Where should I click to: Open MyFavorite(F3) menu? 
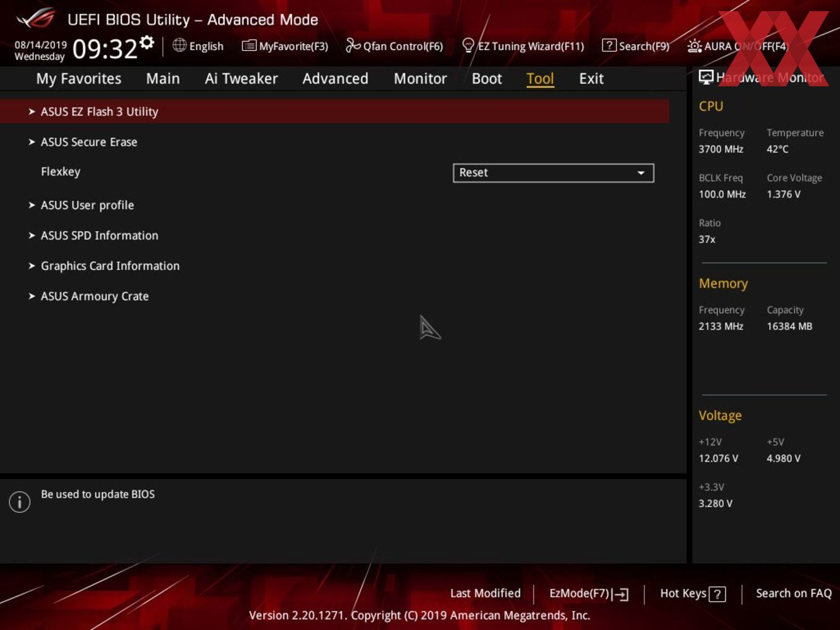(x=293, y=46)
